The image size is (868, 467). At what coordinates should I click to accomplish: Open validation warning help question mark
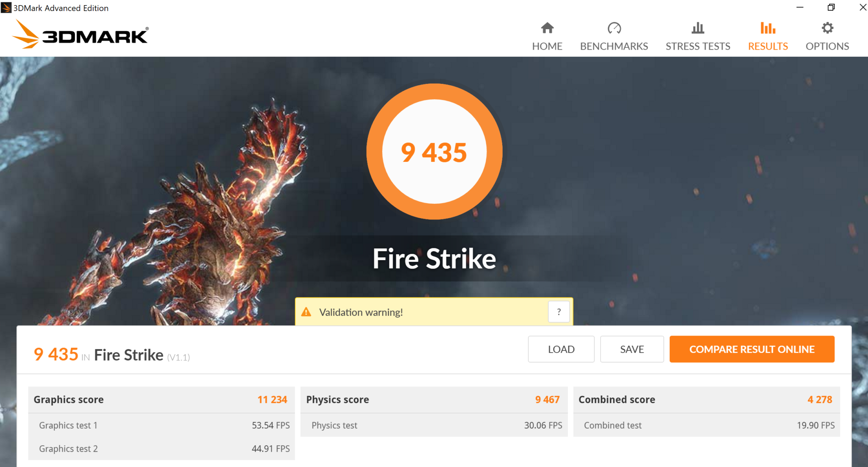click(x=559, y=312)
